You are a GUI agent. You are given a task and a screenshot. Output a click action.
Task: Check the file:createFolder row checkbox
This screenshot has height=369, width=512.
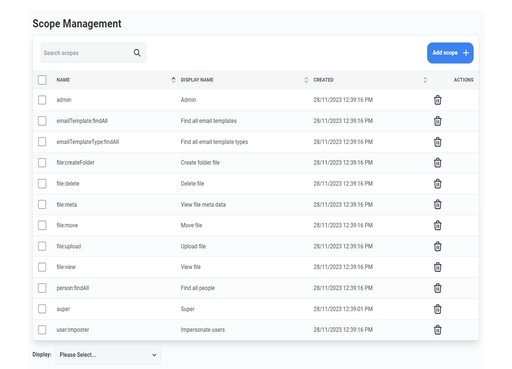(42, 163)
